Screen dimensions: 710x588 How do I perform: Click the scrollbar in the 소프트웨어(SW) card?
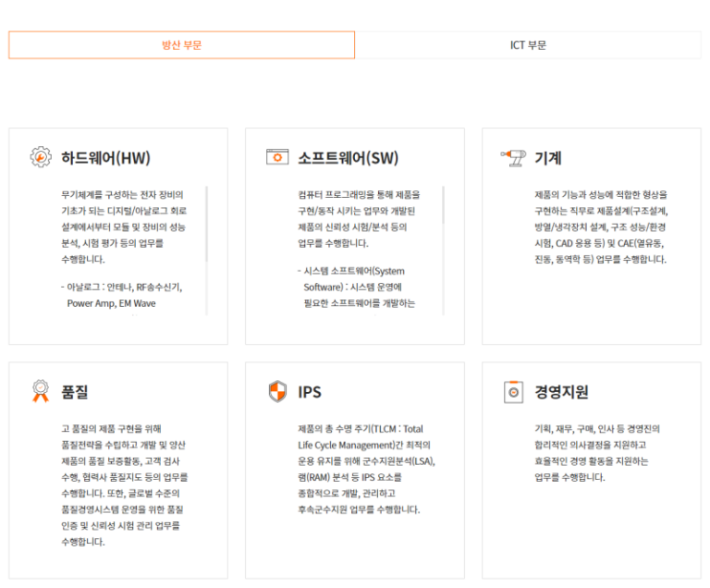point(443,222)
